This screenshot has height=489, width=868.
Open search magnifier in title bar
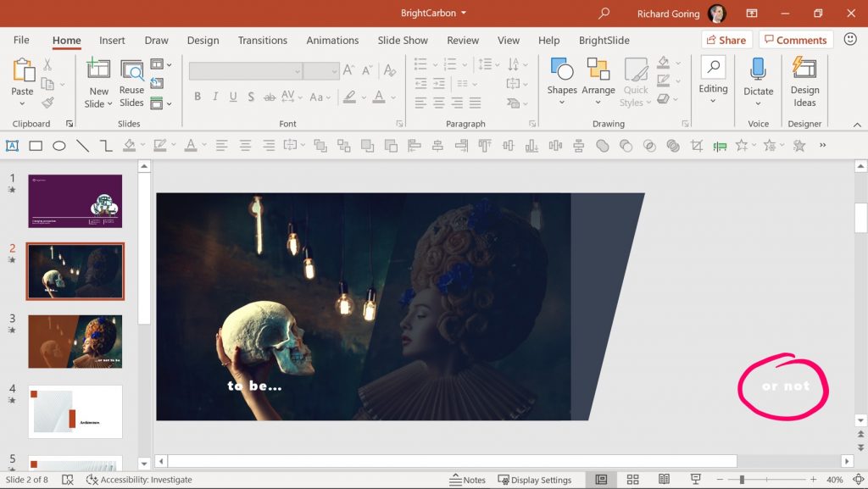click(604, 13)
